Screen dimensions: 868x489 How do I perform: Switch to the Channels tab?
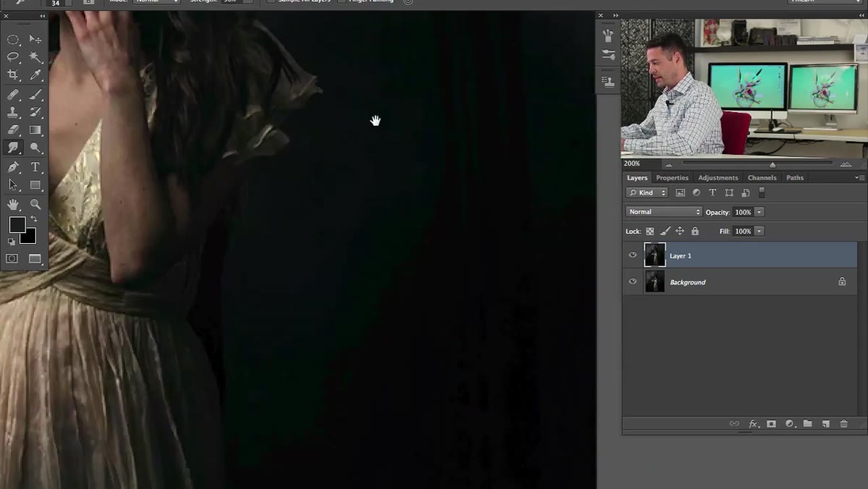(x=762, y=178)
